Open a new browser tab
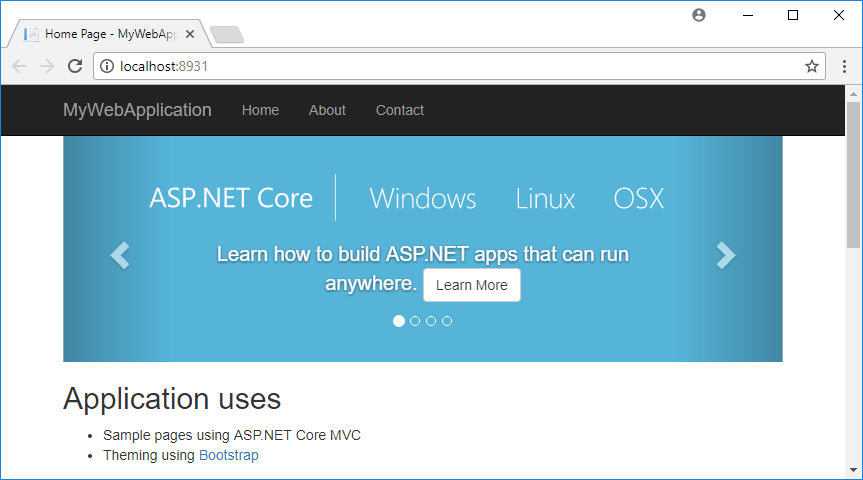The width and height of the screenshot is (863, 480). point(227,34)
